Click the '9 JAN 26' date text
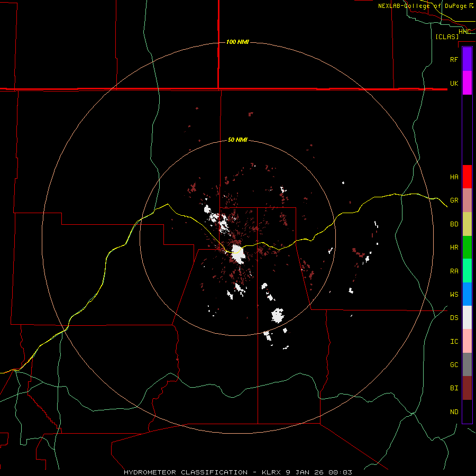Screen dimensions: 476x476 (305, 472)
